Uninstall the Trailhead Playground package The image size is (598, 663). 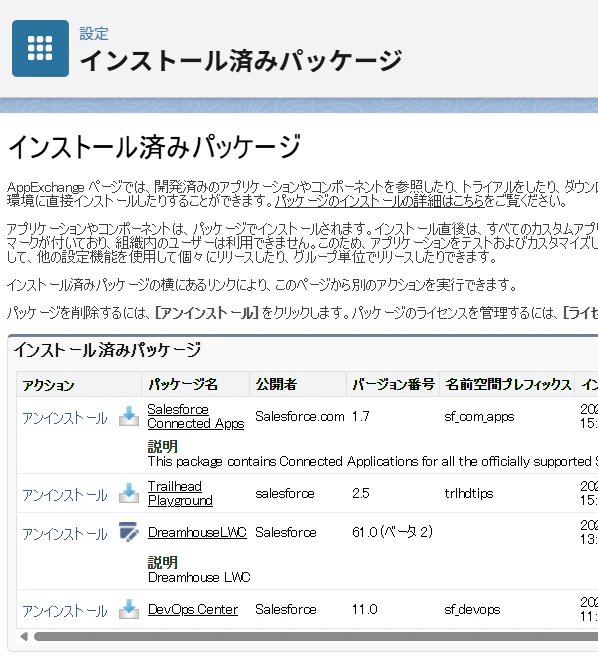pos(65,495)
